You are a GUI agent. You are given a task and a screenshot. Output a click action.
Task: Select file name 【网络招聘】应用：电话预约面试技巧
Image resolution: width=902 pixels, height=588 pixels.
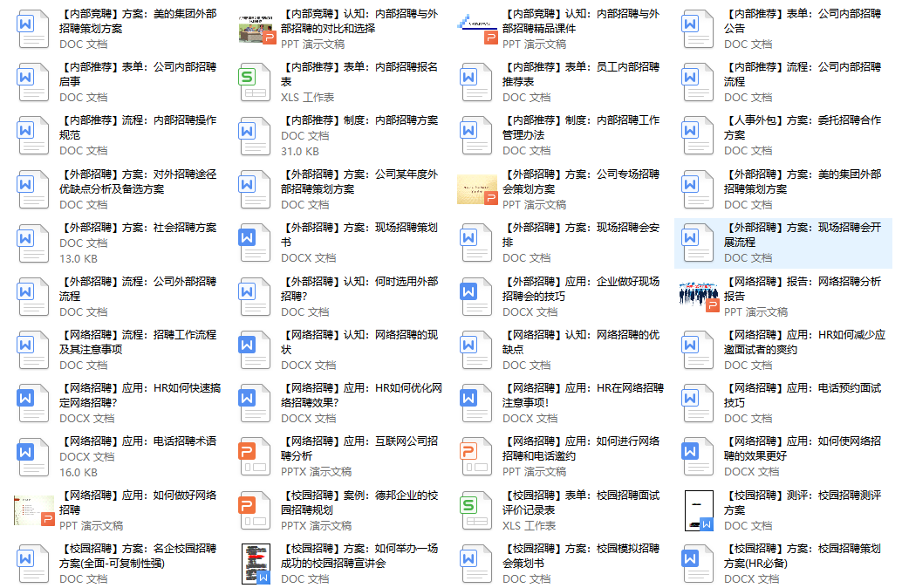click(x=803, y=396)
